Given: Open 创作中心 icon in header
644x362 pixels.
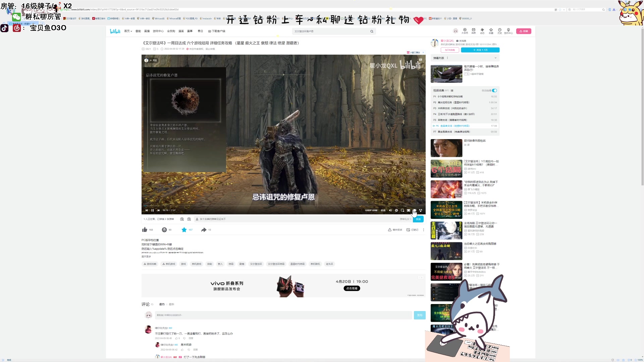Looking at the screenshot, I should pos(508,31).
